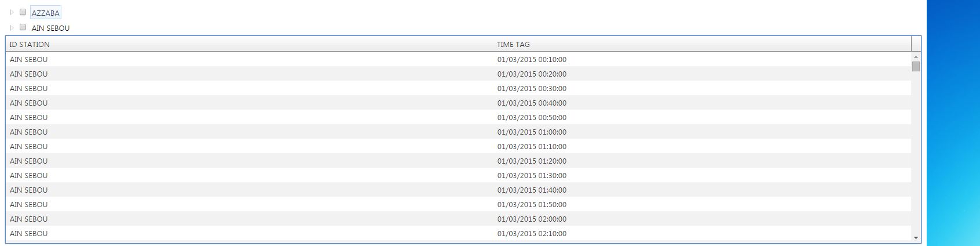The height and width of the screenshot is (246, 980).
Task: Expand the AZZABA tree node arrow
Action: pyautogui.click(x=12, y=12)
